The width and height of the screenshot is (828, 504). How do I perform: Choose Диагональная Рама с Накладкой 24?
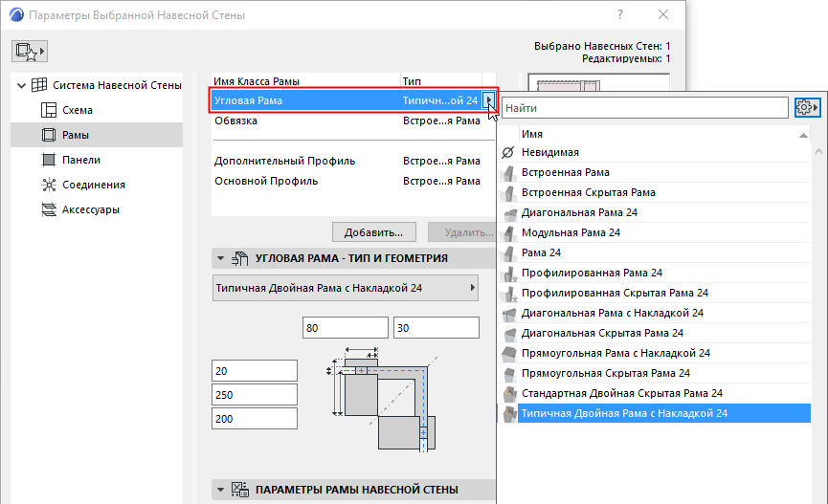point(654,313)
